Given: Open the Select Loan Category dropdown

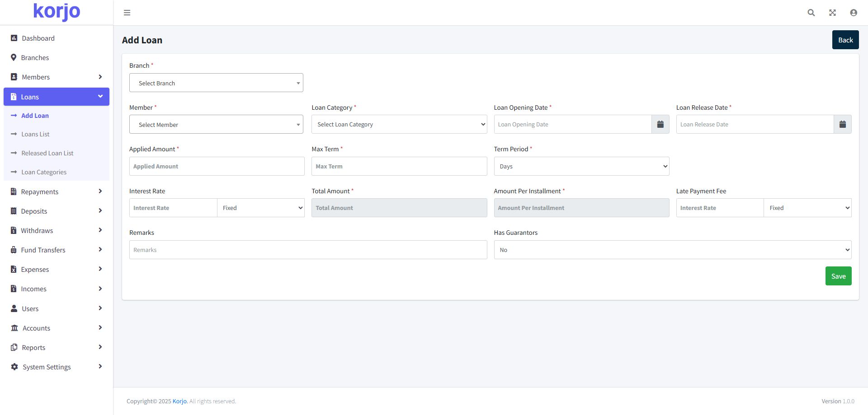Looking at the screenshot, I should point(399,125).
